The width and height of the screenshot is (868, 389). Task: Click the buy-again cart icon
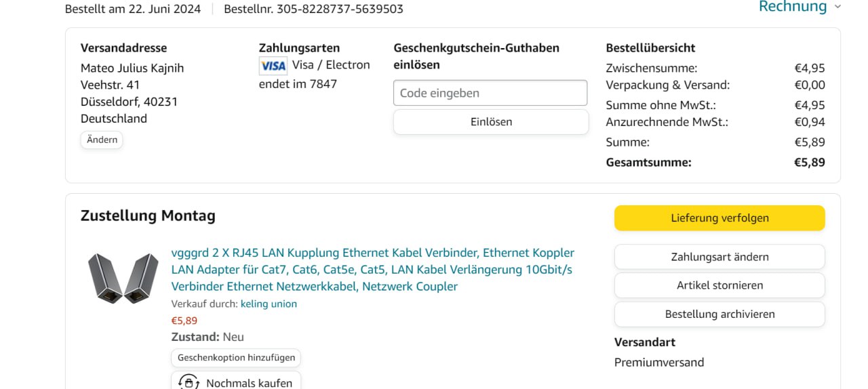189,383
